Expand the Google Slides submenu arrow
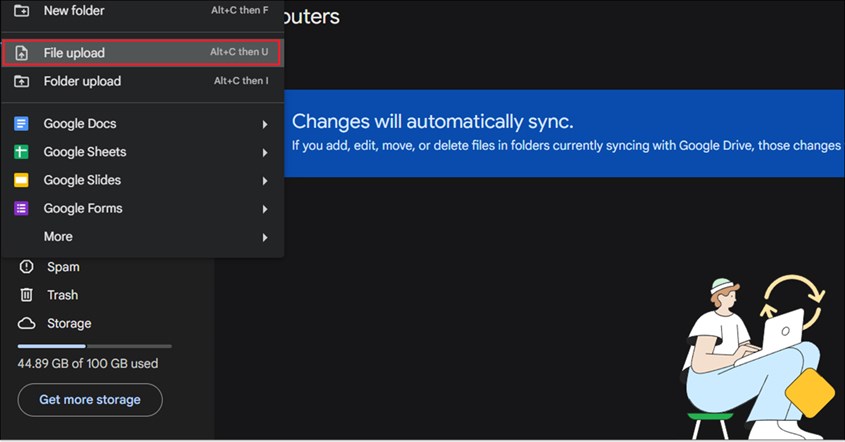 click(x=265, y=181)
